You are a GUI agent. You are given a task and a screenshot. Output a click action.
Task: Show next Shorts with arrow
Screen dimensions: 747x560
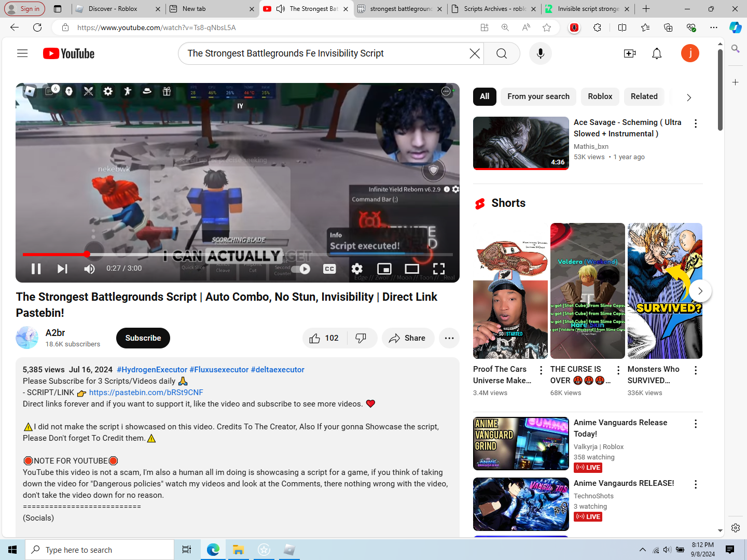point(700,291)
